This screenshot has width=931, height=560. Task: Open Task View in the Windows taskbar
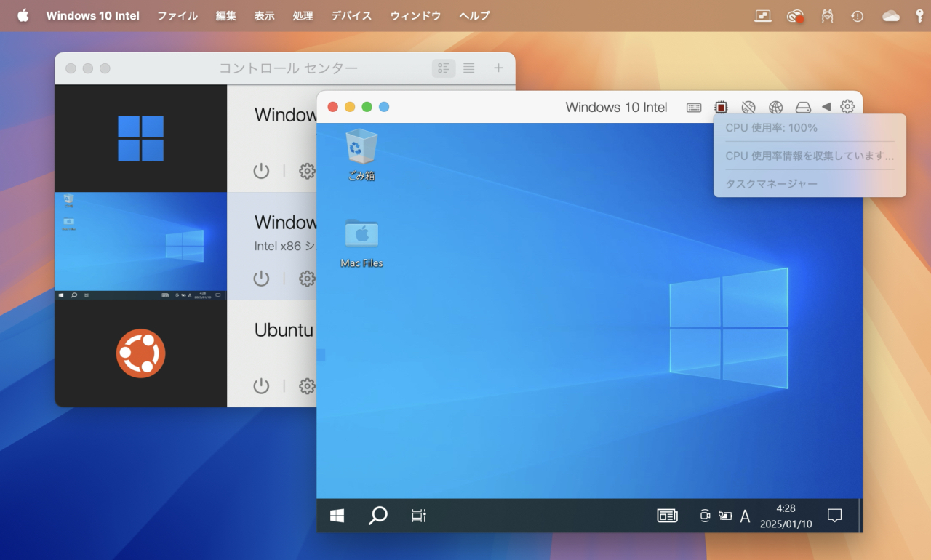(418, 516)
